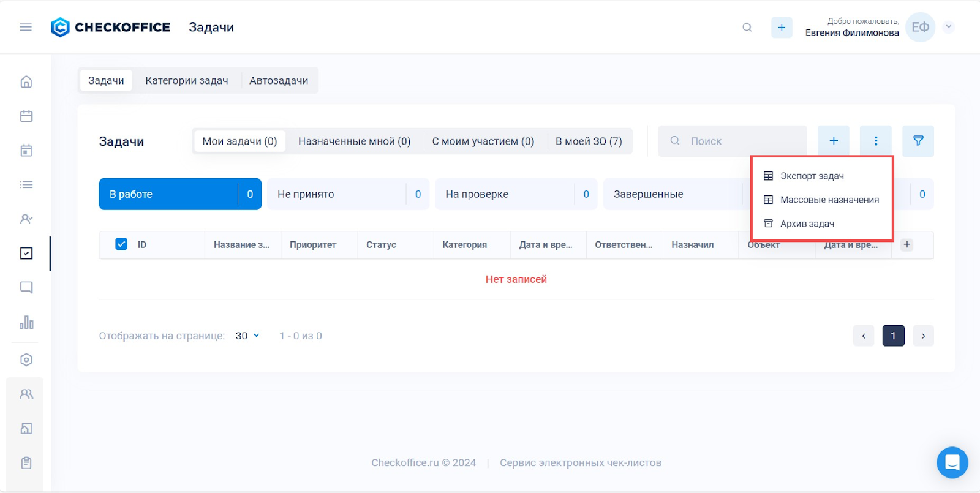Open the rows per page 30 dropdown
Screen dimensions: 980x493
click(247, 336)
